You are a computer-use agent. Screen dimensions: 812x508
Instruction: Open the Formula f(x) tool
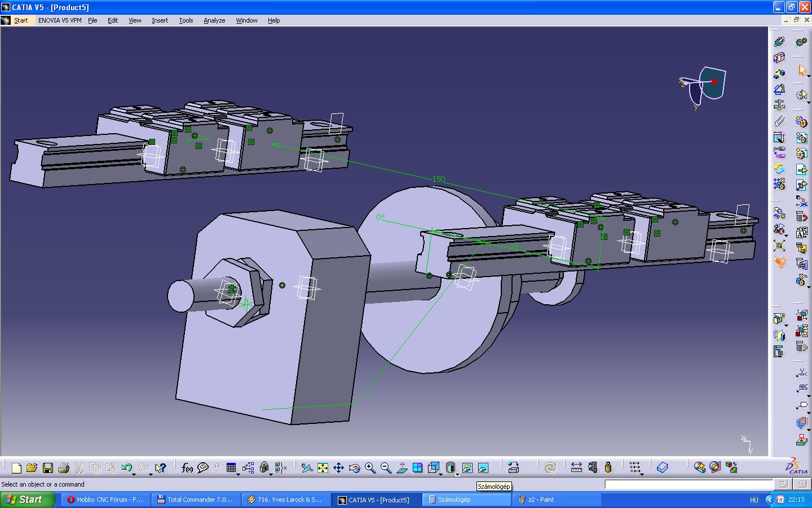[x=187, y=468]
